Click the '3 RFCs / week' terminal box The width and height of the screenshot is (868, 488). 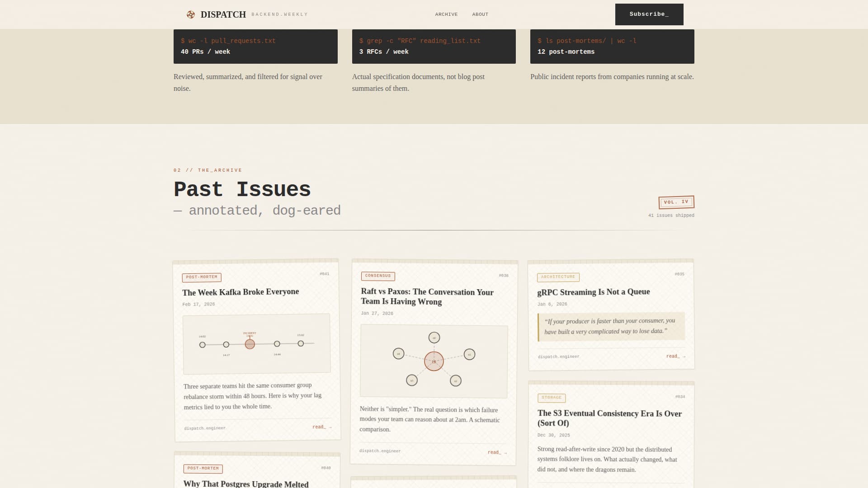[434, 47]
